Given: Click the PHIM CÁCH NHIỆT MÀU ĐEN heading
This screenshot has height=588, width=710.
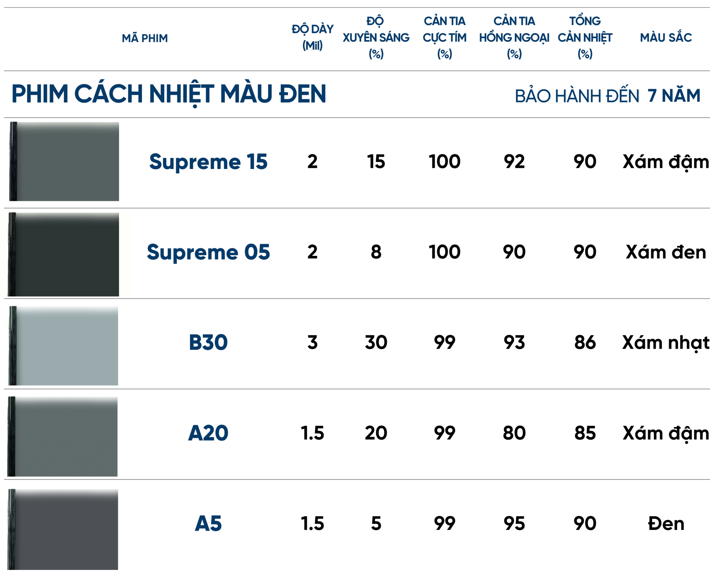Looking at the screenshot, I should (169, 94).
